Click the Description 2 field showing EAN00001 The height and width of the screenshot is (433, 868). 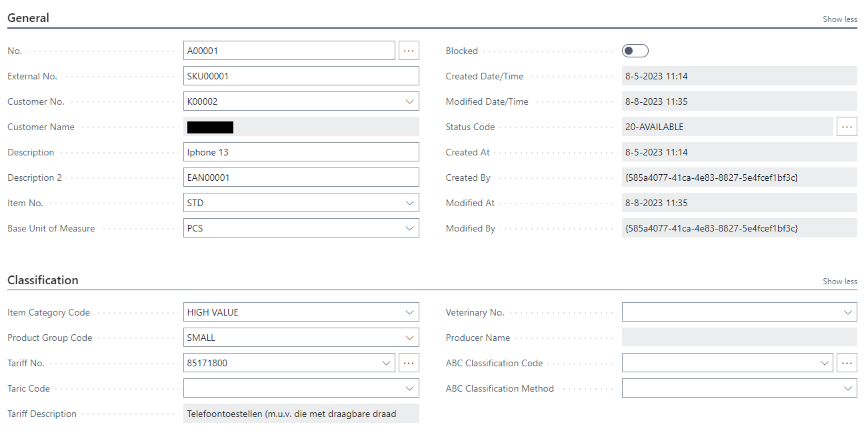click(301, 177)
